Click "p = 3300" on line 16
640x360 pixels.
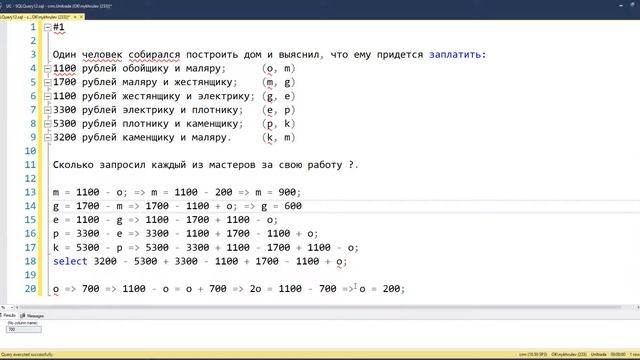(76, 234)
